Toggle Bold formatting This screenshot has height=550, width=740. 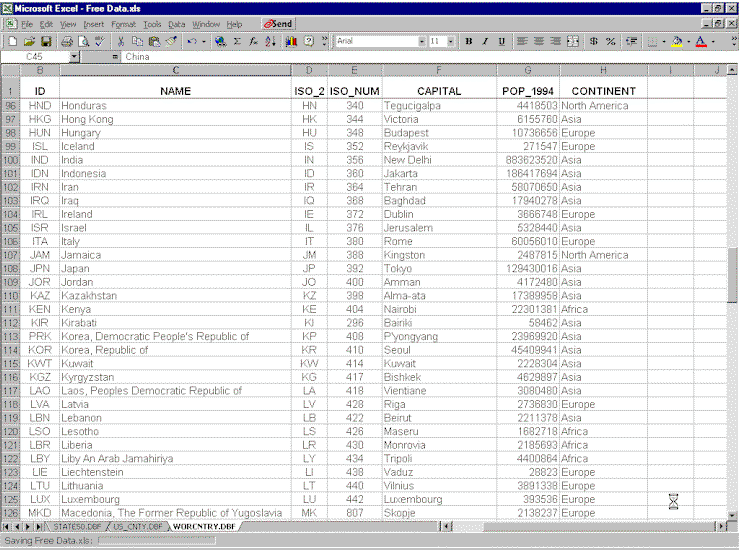tap(469, 42)
